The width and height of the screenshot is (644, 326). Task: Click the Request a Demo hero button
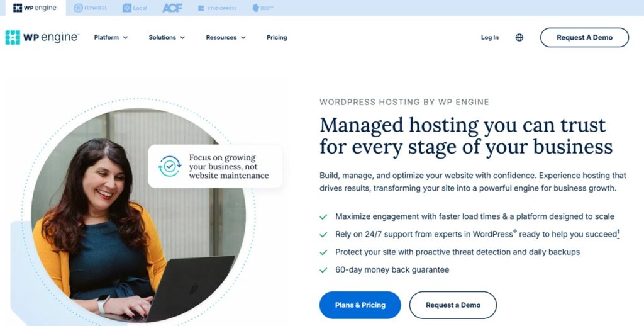453,305
